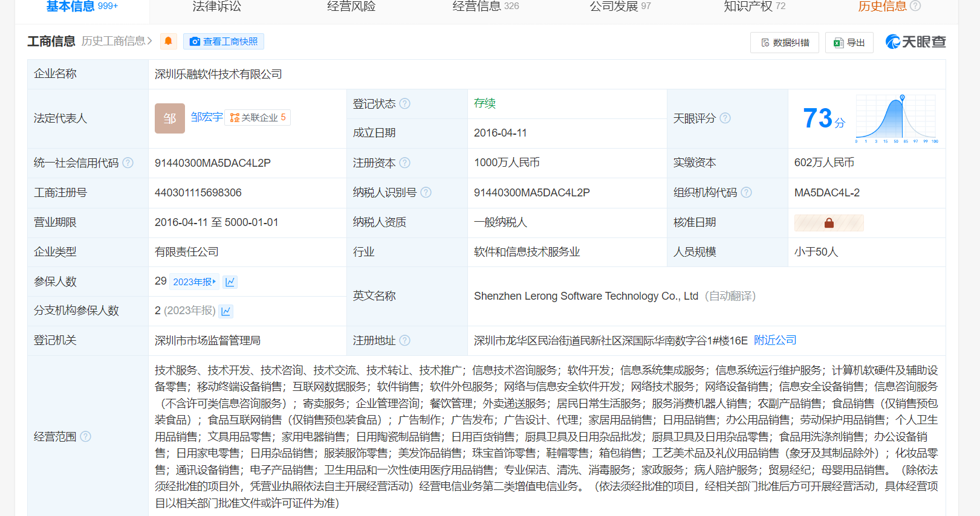
Task: Select status text 存续
Action: point(485,103)
